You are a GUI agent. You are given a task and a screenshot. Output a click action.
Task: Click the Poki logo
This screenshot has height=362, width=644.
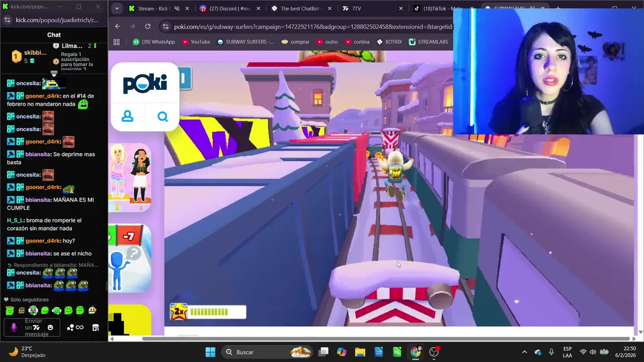tap(145, 83)
